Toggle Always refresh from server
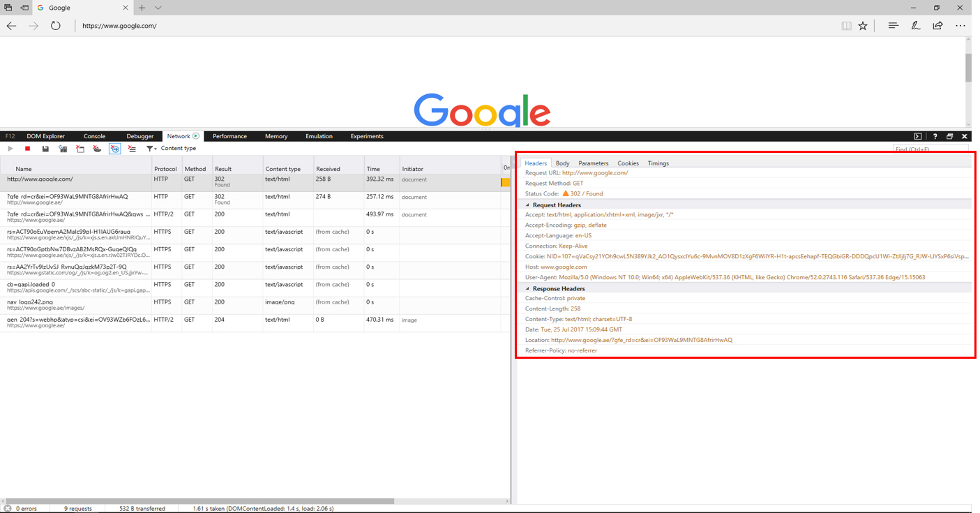 [x=63, y=149]
